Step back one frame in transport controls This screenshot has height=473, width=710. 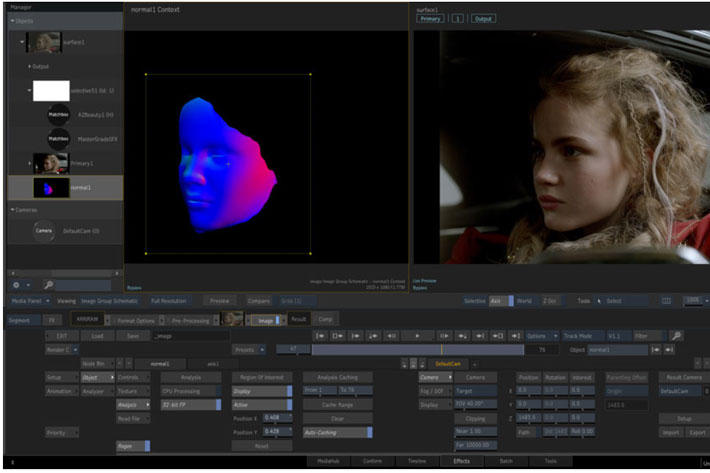[x=391, y=336]
